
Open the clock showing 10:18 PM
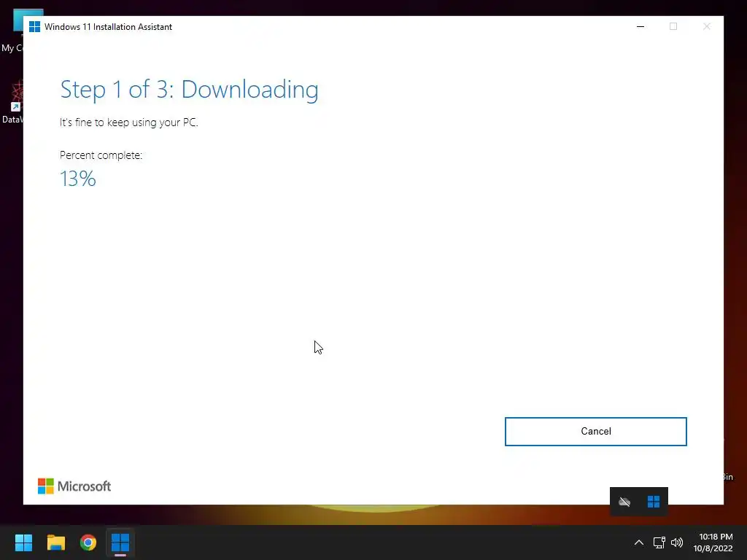[x=713, y=542]
